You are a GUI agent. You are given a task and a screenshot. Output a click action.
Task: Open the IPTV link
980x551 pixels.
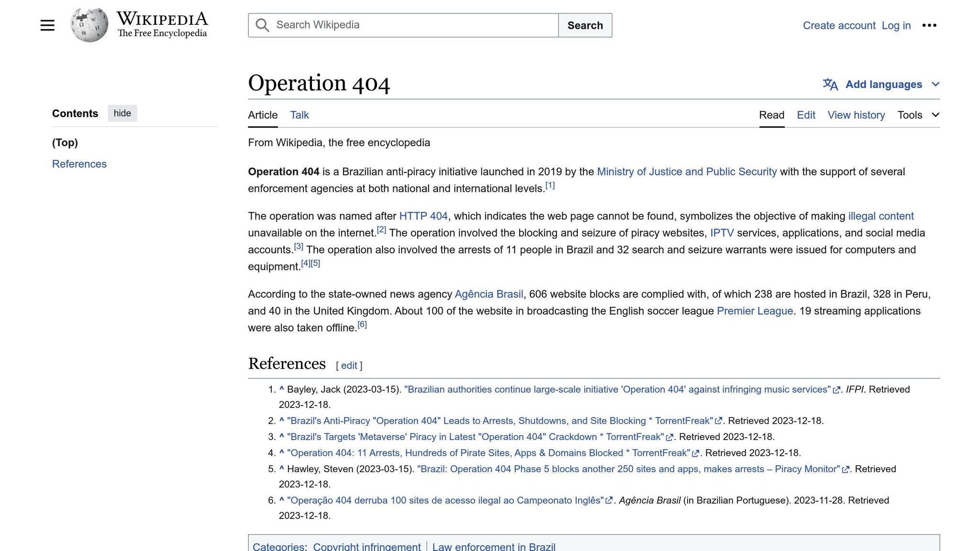722,233
